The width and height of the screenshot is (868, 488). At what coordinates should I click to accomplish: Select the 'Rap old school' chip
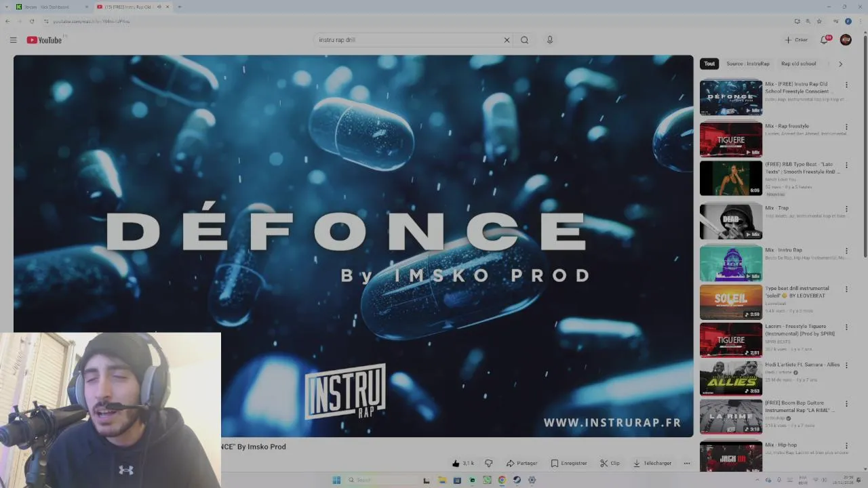click(798, 64)
